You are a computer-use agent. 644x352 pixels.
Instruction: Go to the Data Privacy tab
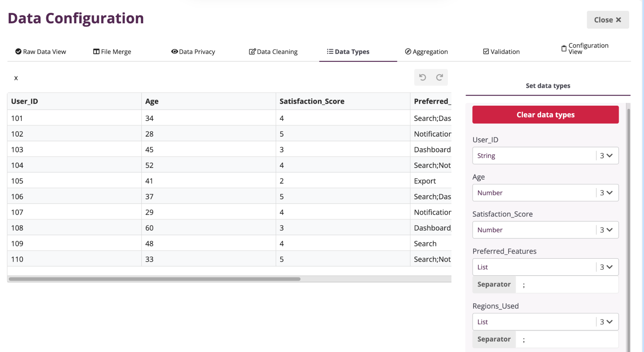point(193,51)
